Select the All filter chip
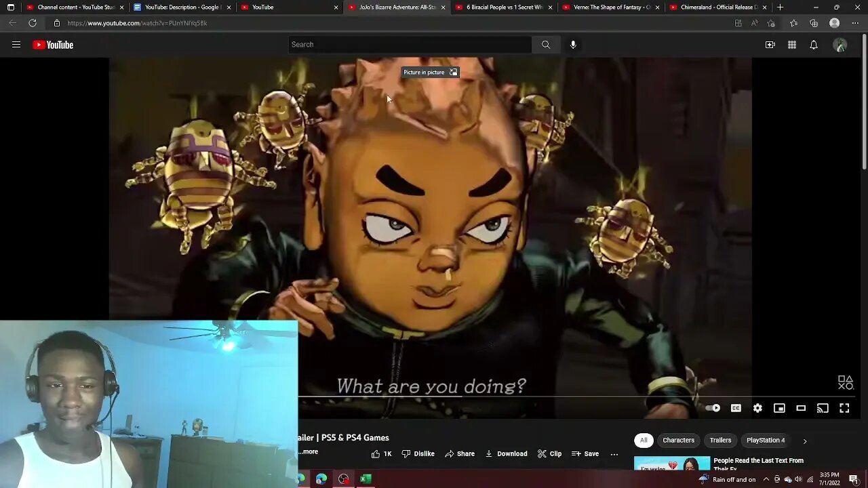 [x=644, y=441]
